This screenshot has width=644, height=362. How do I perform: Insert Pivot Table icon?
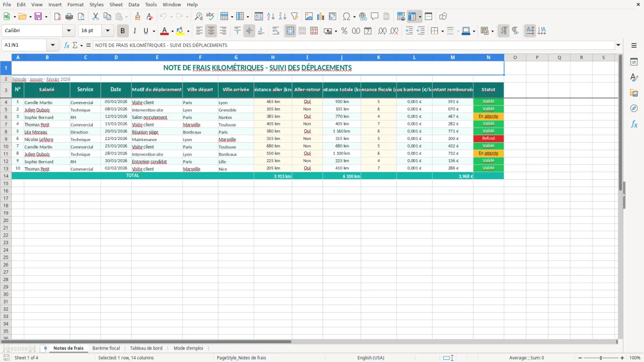[333, 17]
